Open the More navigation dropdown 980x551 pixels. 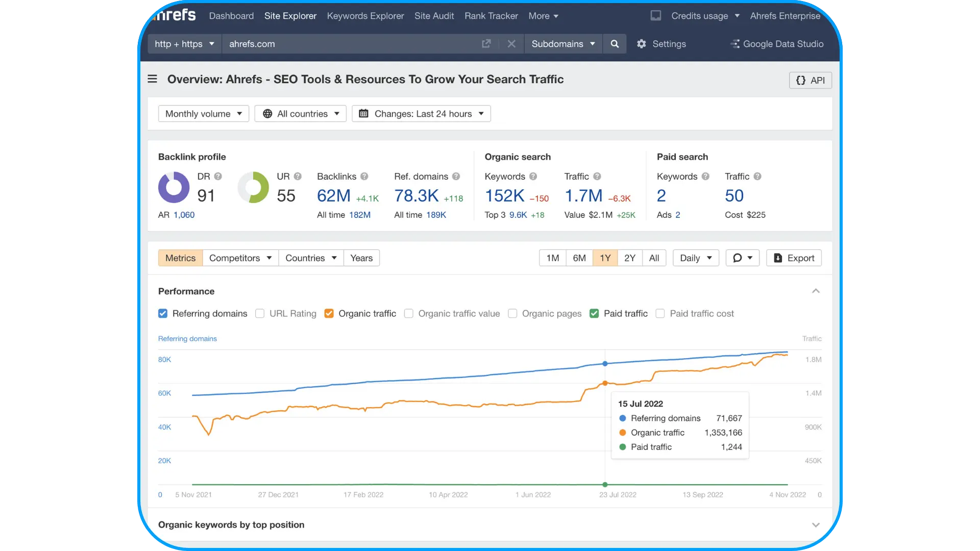point(544,16)
